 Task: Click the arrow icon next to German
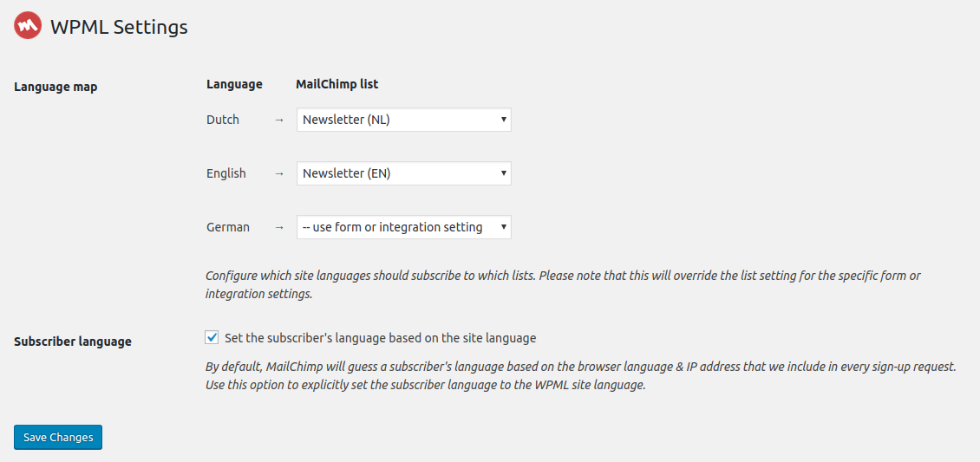pyautogui.click(x=279, y=227)
